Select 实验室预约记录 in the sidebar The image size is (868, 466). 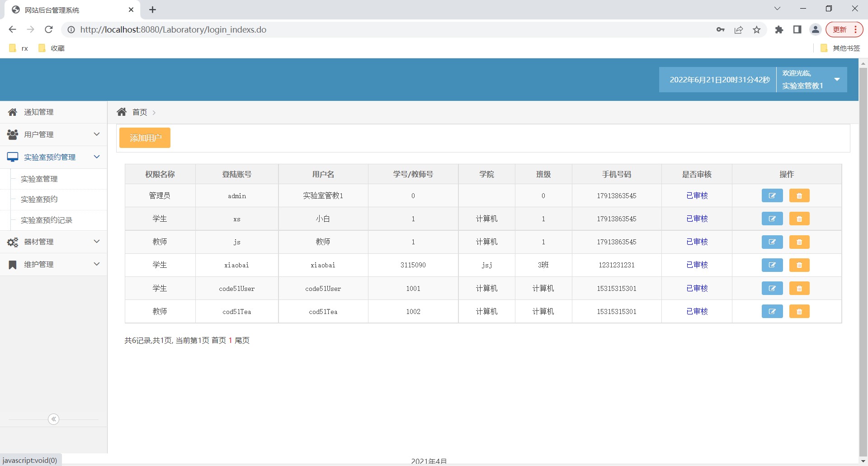47,220
